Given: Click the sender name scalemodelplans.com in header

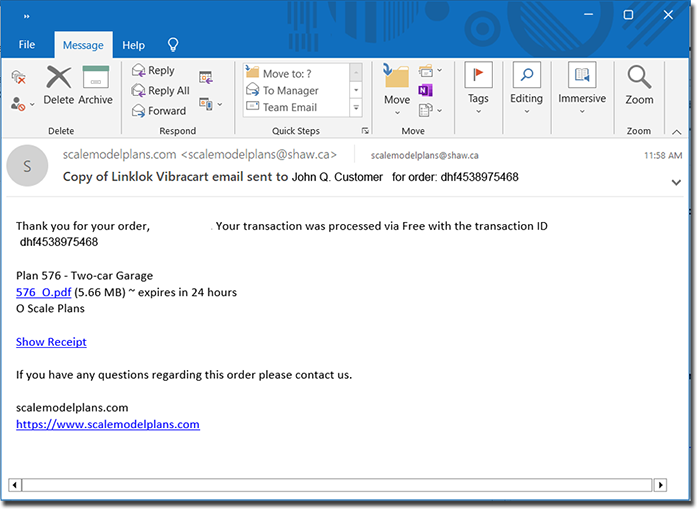Looking at the screenshot, I should point(120,154).
